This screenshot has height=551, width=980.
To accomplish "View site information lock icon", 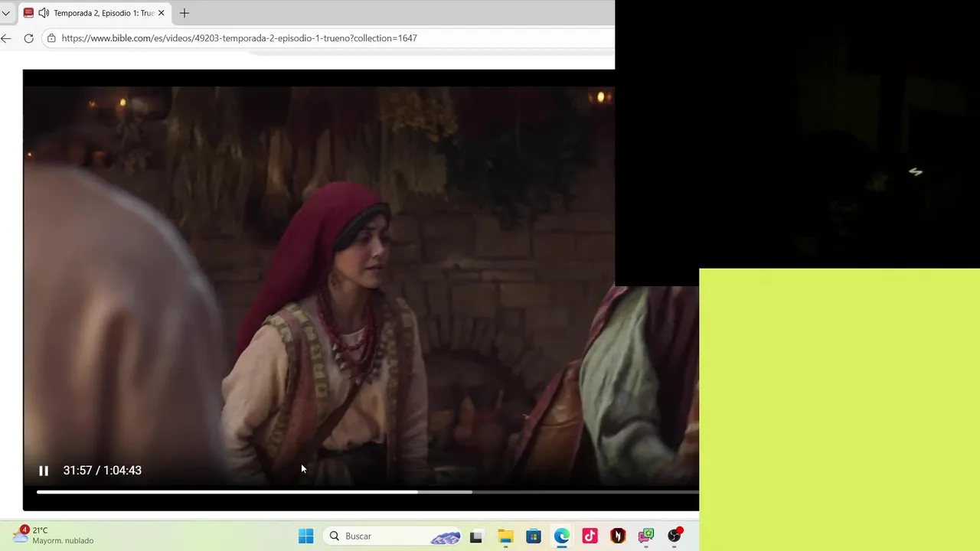I will (x=51, y=38).
